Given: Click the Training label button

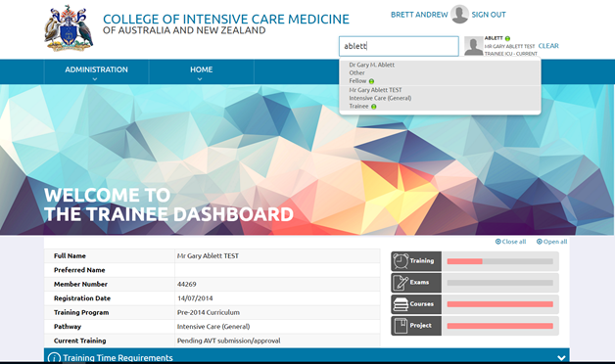Looking at the screenshot, I should [x=416, y=261].
